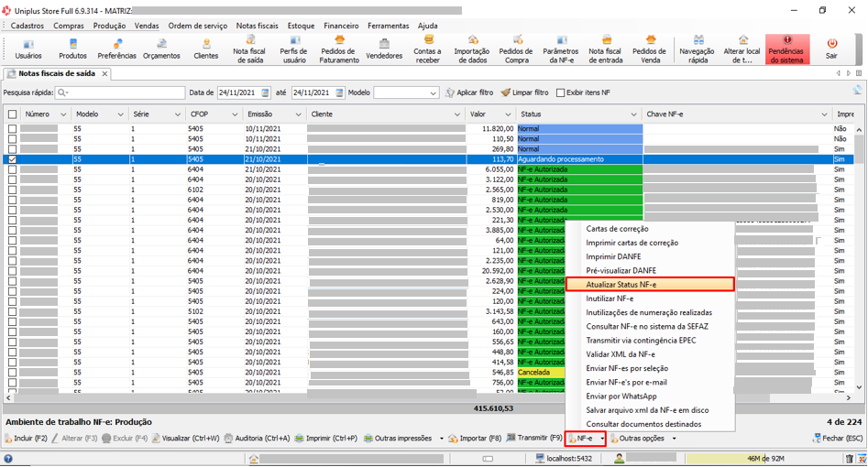
Task: Toggle the Exibir itens NF checkbox
Action: coord(560,93)
